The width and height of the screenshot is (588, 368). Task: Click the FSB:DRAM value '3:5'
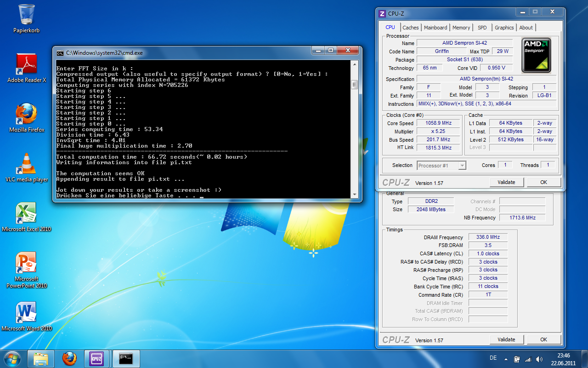[x=488, y=246]
